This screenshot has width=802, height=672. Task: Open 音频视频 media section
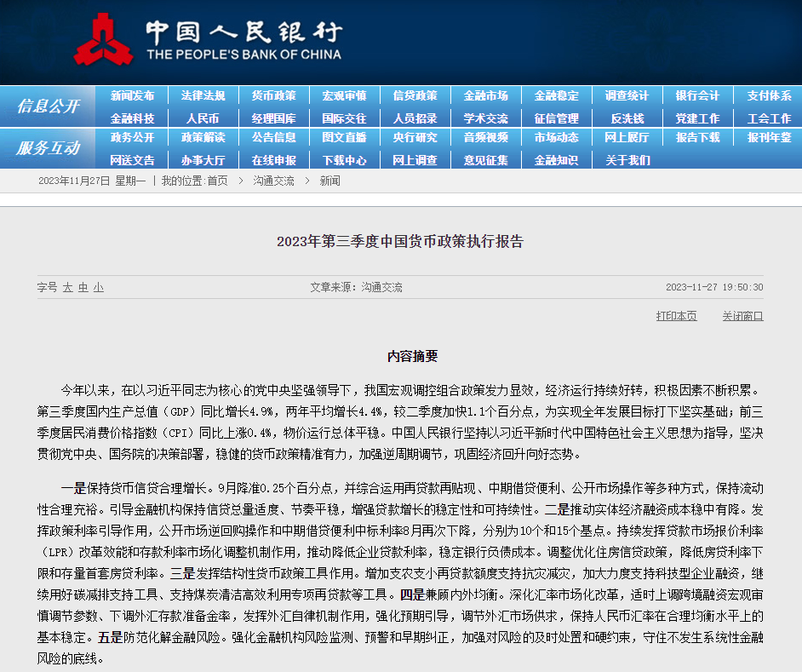click(x=485, y=137)
